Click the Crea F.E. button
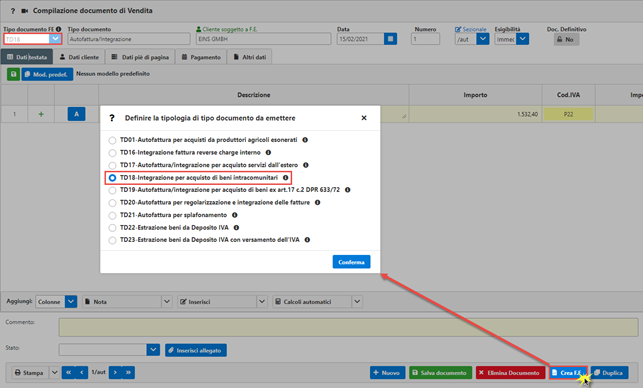643x388 pixels. 568,372
